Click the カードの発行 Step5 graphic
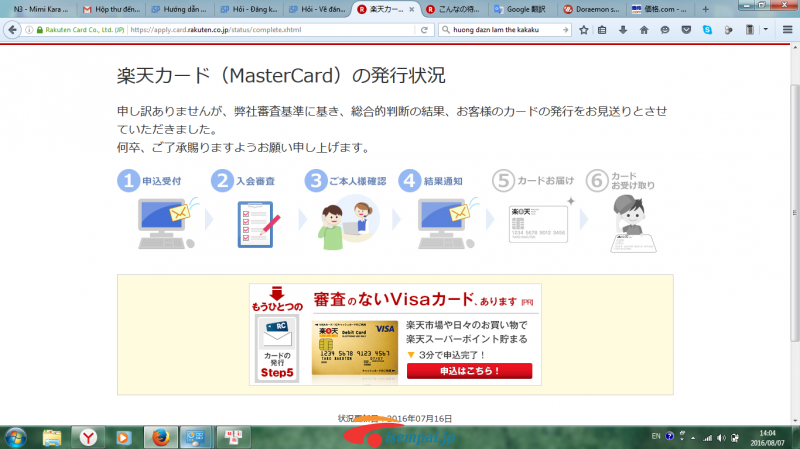This screenshot has width=800, height=449. coord(277,348)
